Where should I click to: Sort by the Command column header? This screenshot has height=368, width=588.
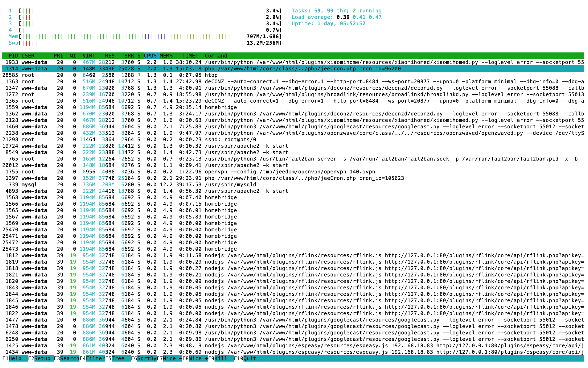click(x=216, y=56)
